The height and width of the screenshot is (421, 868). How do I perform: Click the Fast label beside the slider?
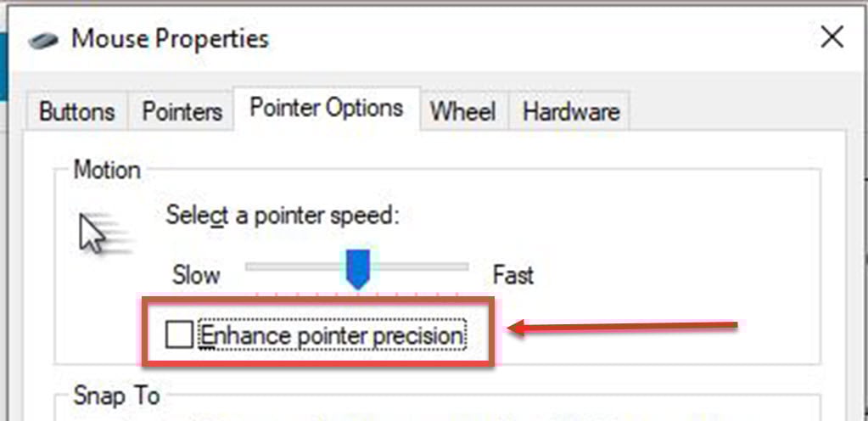click(x=513, y=275)
